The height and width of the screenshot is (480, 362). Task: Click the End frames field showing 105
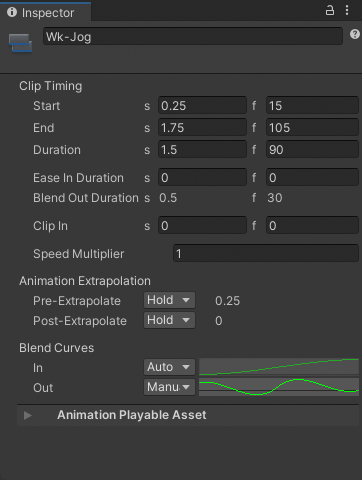click(312, 128)
